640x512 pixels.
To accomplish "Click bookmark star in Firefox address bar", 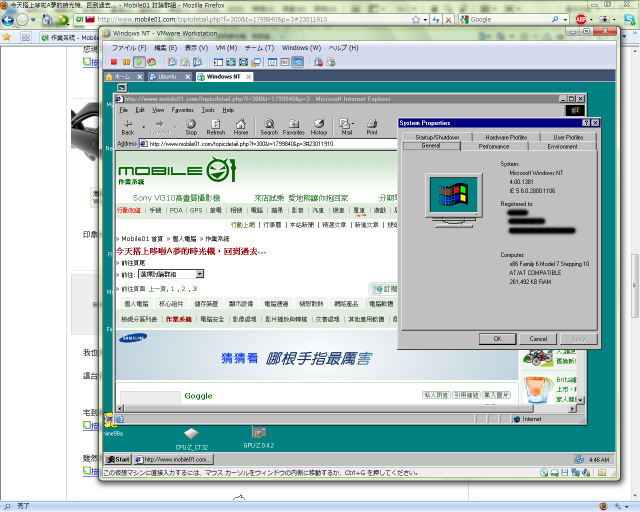I will [x=416, y=19].
